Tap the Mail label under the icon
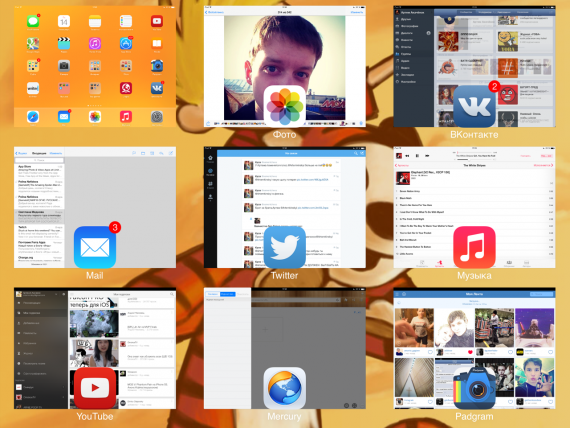 click(95, 276)
